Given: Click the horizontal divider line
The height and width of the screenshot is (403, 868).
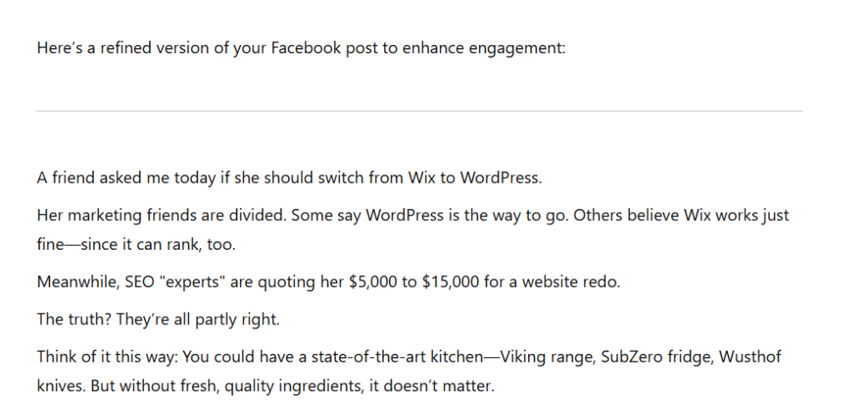Looking at the screenshot, I should coord(420,111).
